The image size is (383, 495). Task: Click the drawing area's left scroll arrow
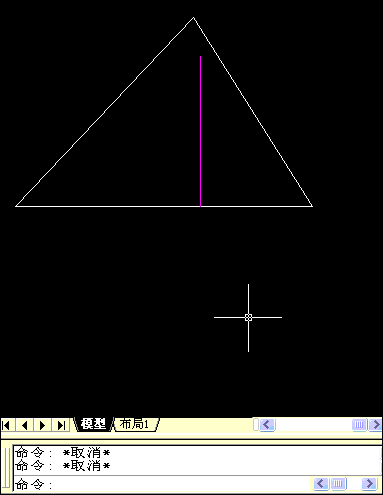point(267,425)
